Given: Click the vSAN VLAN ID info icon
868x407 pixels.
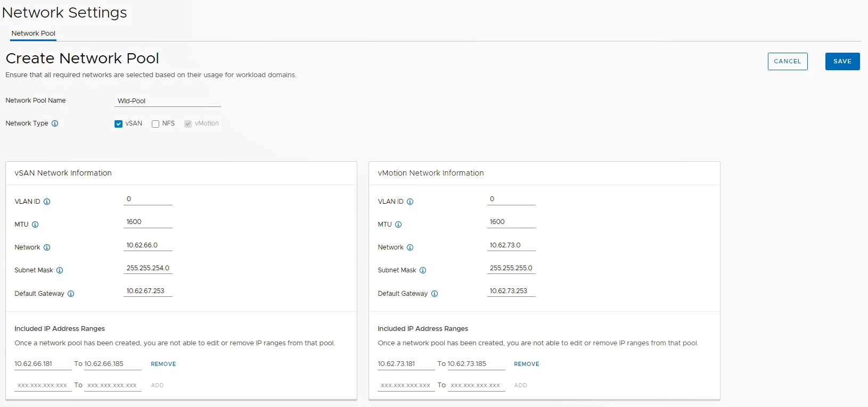Looking at the screenshot, I should pyautogui.click(x=47, y=202).
